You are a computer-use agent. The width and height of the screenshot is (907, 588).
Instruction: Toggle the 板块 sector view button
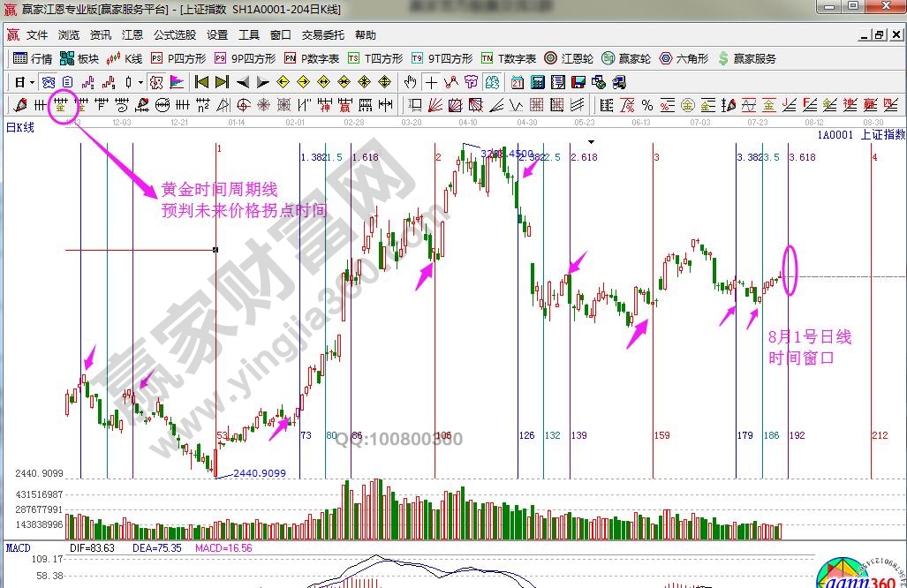click(x=79, y=59)
